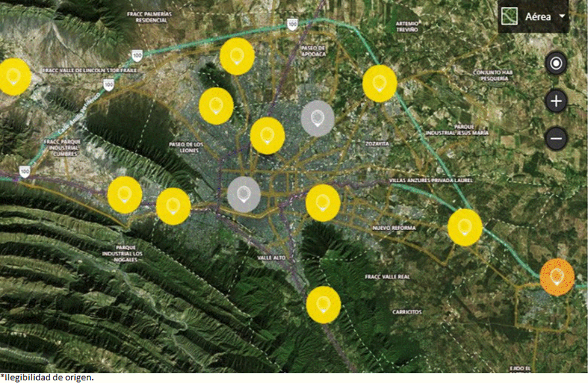This screenshot has width=588, height=383.
Task: Click yellow marker right of Paseo de los Leones
Action: (267, 135)
